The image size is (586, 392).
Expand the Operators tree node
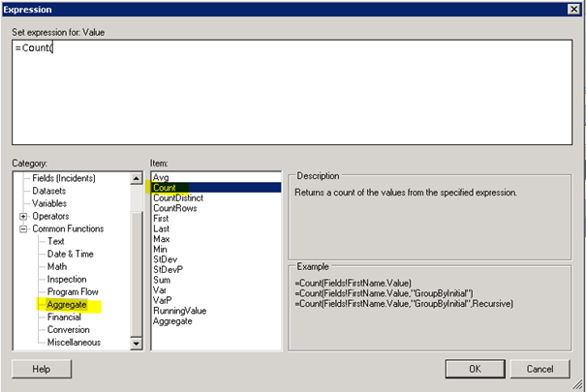[x=22, y=216]
